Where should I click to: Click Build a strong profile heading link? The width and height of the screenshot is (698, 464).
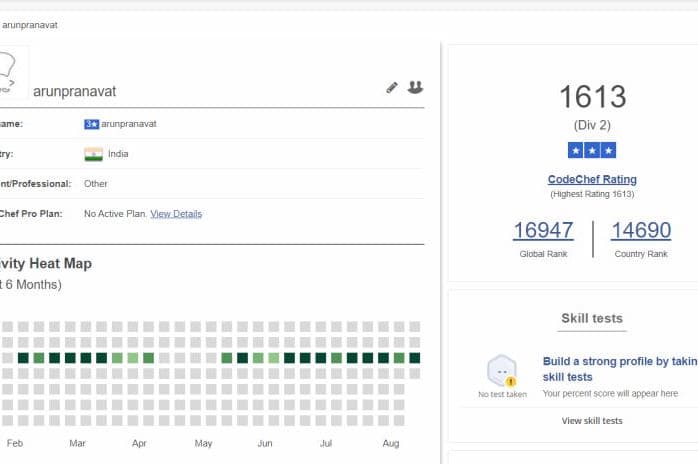tap(620, 369)
